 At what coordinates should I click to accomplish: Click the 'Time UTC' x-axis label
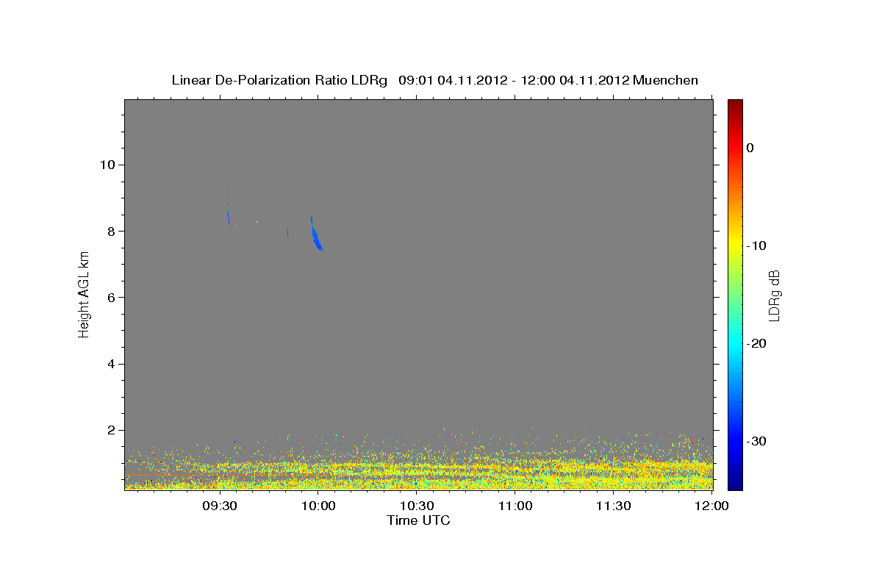[418, 520]
